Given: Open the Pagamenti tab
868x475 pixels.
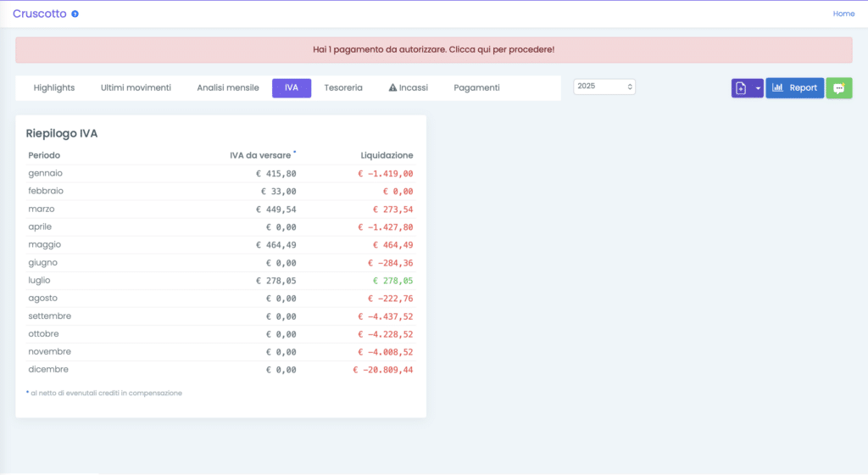Looking at the screenshot, I should [x=476, y=88].
